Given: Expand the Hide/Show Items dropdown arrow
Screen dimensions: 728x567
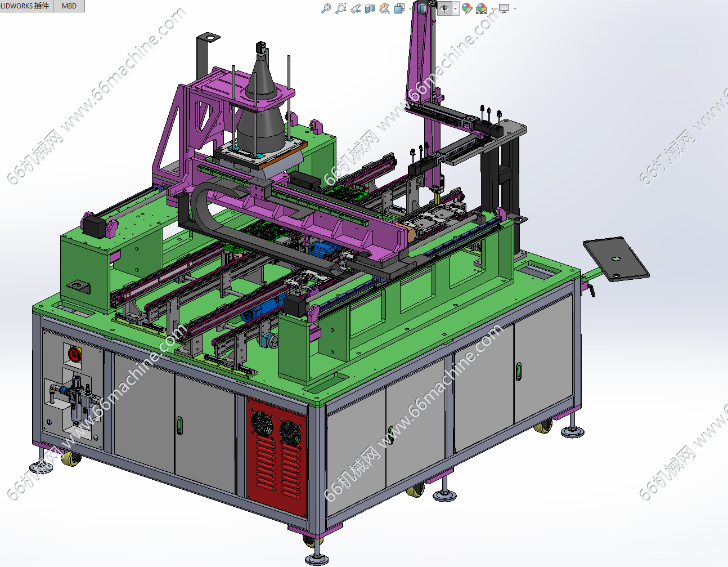Looking at the screenshot, I should [x=455, y=8].
